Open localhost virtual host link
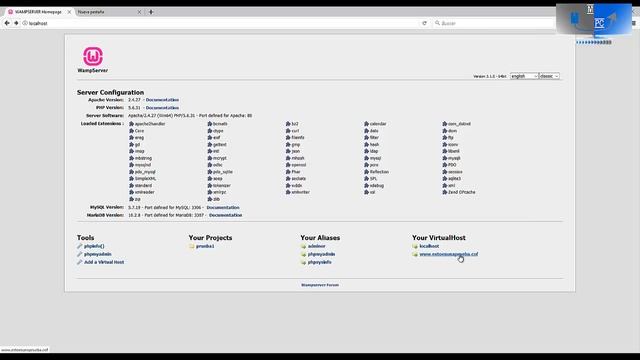Image resolution: width=640 pixels, height=360 pixels. [x=429, y=246]
